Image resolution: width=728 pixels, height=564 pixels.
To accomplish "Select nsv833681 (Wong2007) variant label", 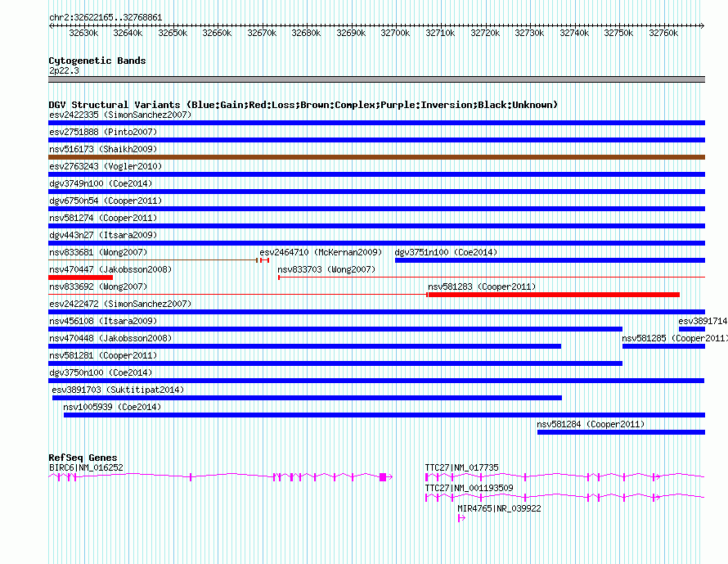I will click(x=98, y=252).
